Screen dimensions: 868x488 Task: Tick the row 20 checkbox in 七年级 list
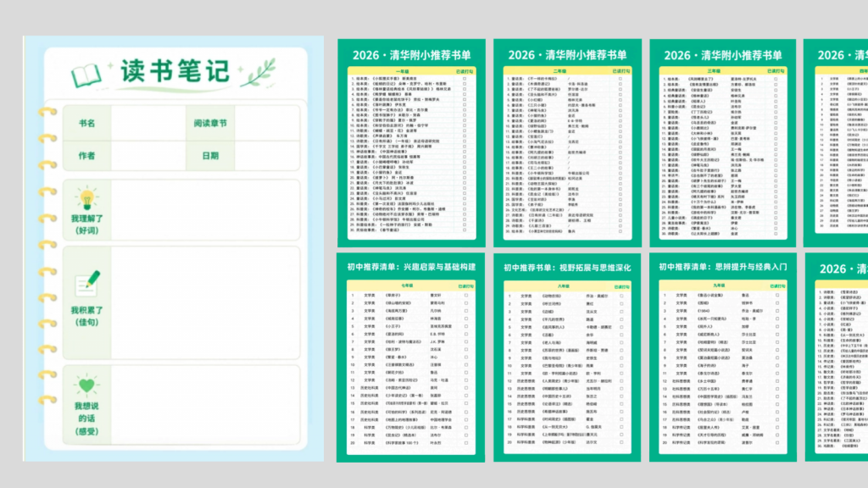point(466,442)
